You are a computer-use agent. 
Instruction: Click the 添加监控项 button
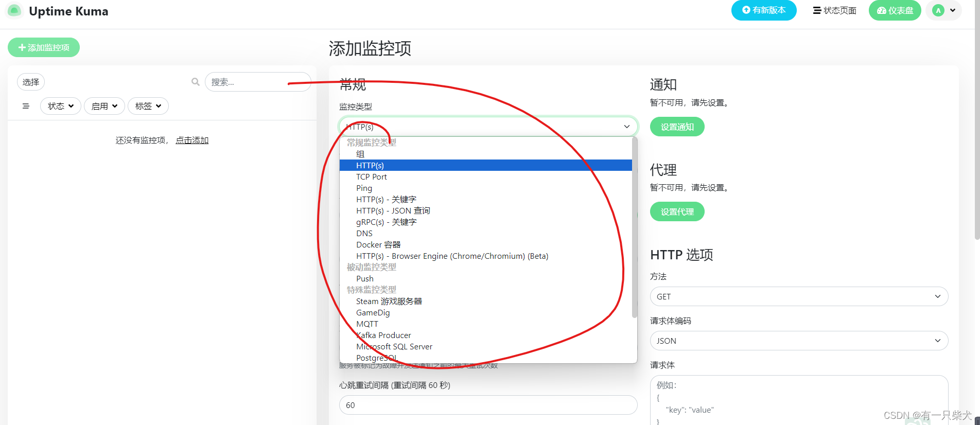pyautogui.click(x=44, y=47)
